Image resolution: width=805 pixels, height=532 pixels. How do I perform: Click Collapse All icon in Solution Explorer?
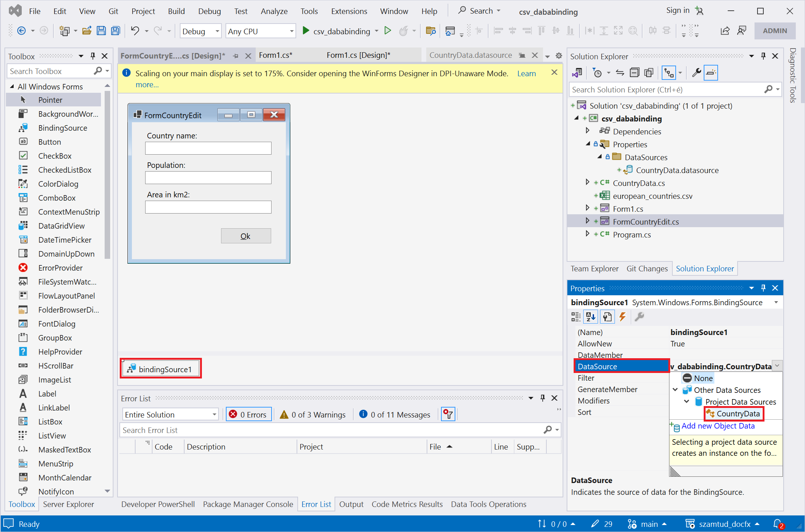[x=634, y=73]
